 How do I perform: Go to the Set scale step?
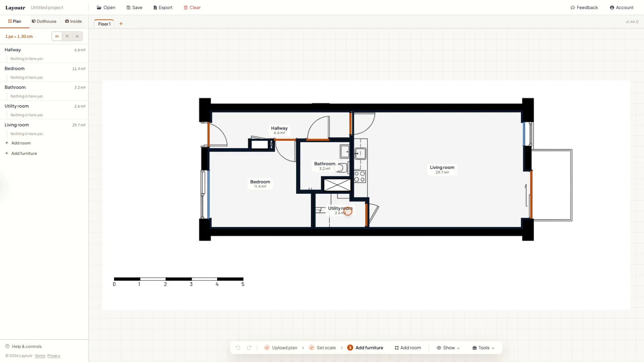tap(322, 348)
